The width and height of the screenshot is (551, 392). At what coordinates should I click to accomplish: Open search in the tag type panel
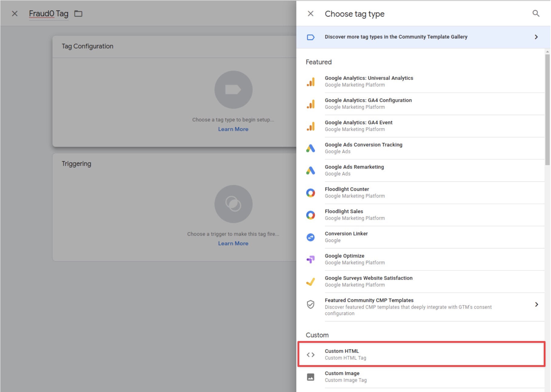tap(536, 14)
